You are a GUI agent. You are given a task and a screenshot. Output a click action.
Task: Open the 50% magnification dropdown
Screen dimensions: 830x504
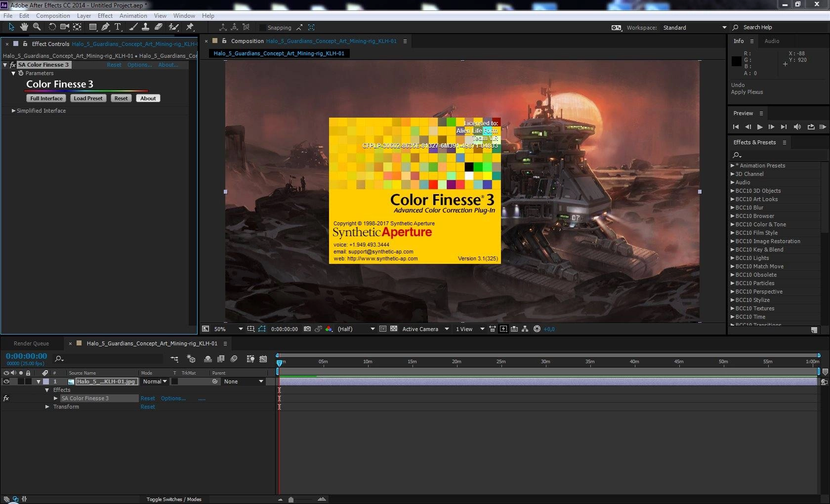(228, 329)
